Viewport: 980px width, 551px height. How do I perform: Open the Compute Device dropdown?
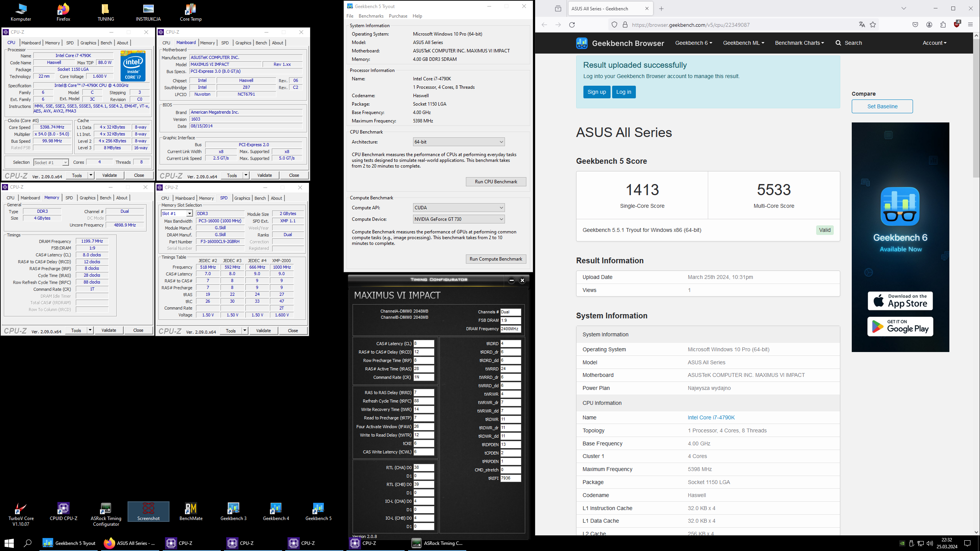click(x=459, y=219)
